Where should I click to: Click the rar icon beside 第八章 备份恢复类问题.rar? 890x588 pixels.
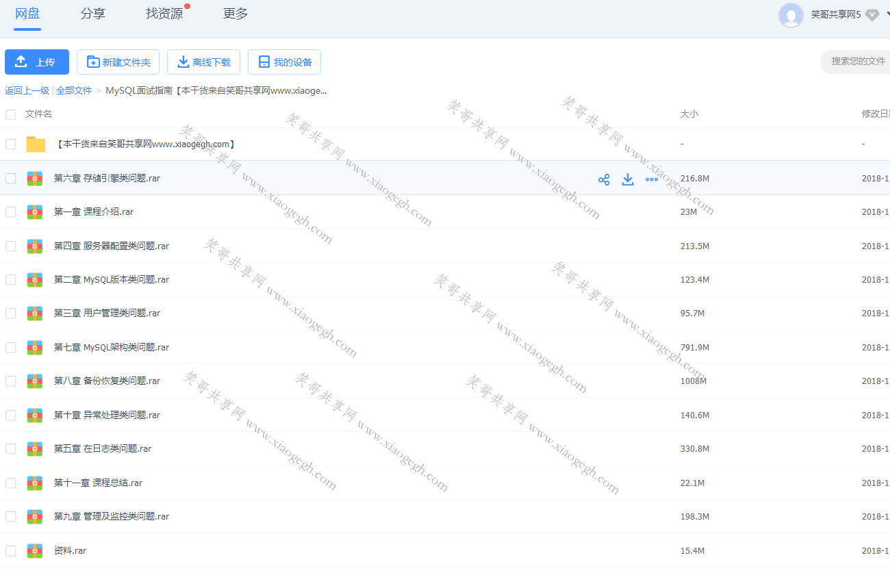(35, 381)
